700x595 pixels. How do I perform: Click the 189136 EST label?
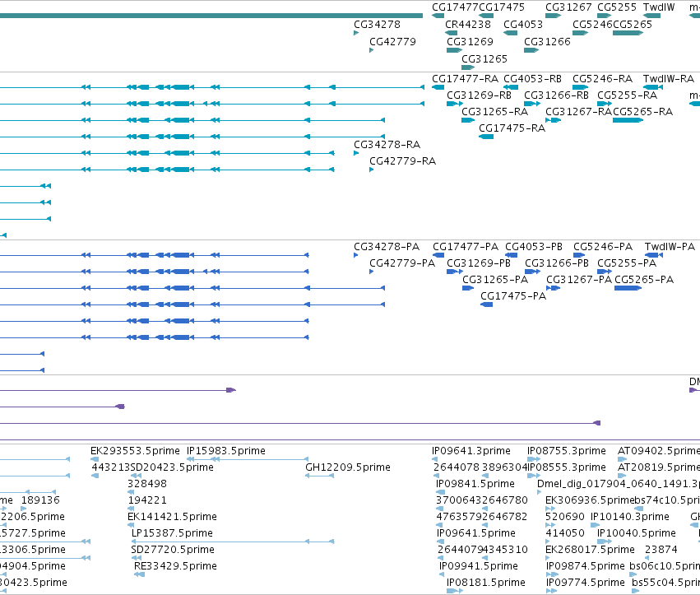click(40, 500)
